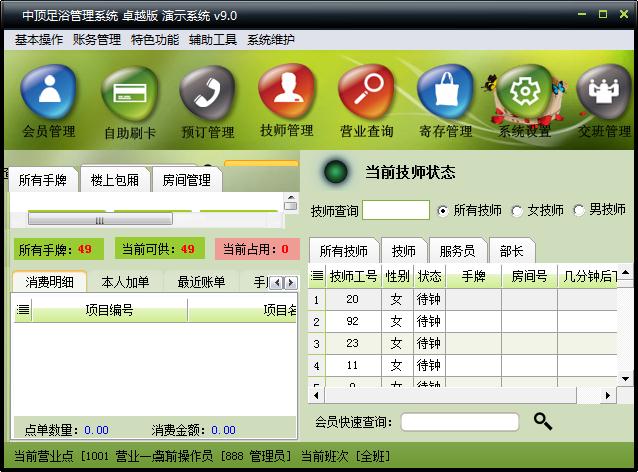Image resolution: width=638 pixels, height=472 pixels.
Task: Click the 项目编号 column header
Action: coord(109,310)
